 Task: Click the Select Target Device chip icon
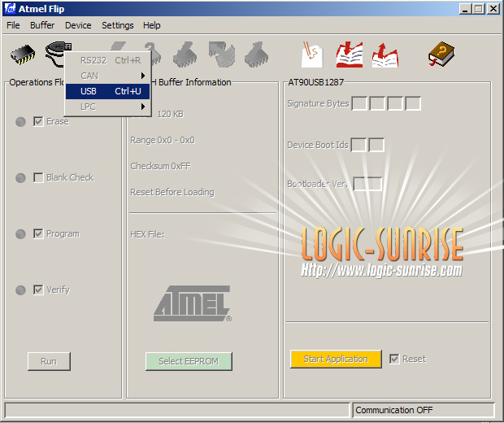pos(23,55)
